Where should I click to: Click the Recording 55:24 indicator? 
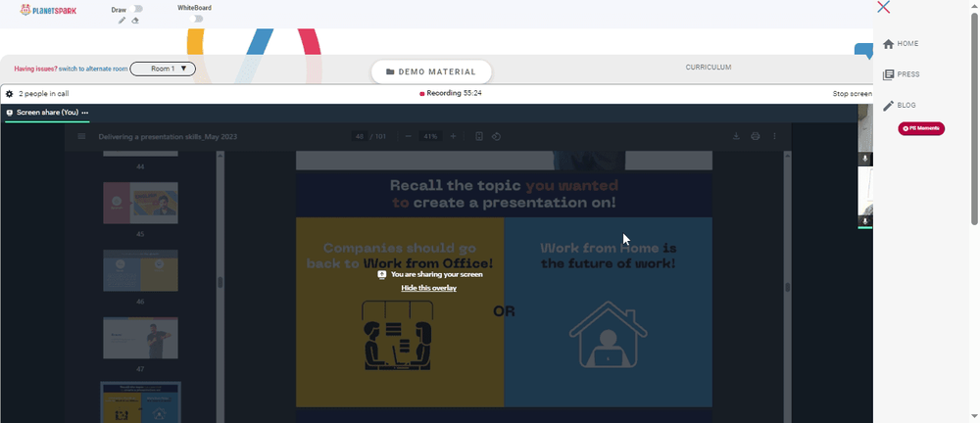[x=450, y=93]
